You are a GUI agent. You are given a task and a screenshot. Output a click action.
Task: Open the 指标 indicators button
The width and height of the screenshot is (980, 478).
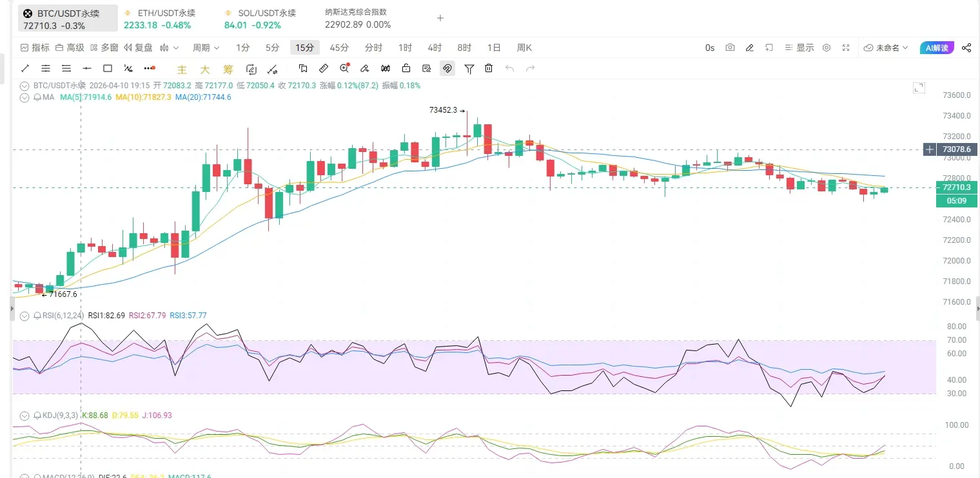[x=35, y=48]
